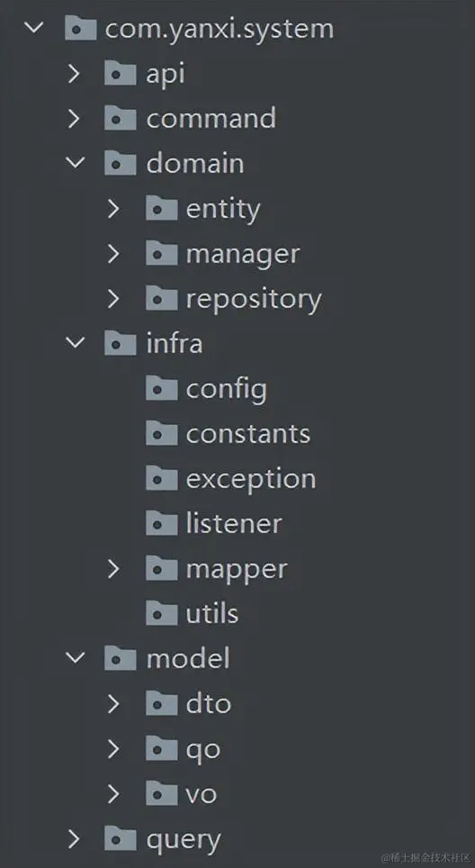Click the utils package folder icon
Viewport: 475px width, 868px height.
tap(161, 613)
